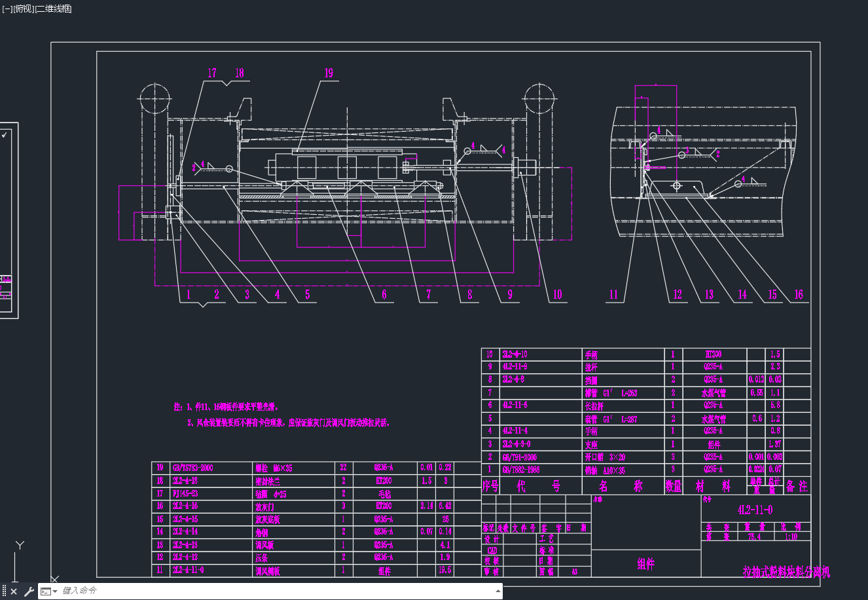Select the code cell 2L2-4-12
The height and width of the screenshot is (600, 868).
pos(185,557)
